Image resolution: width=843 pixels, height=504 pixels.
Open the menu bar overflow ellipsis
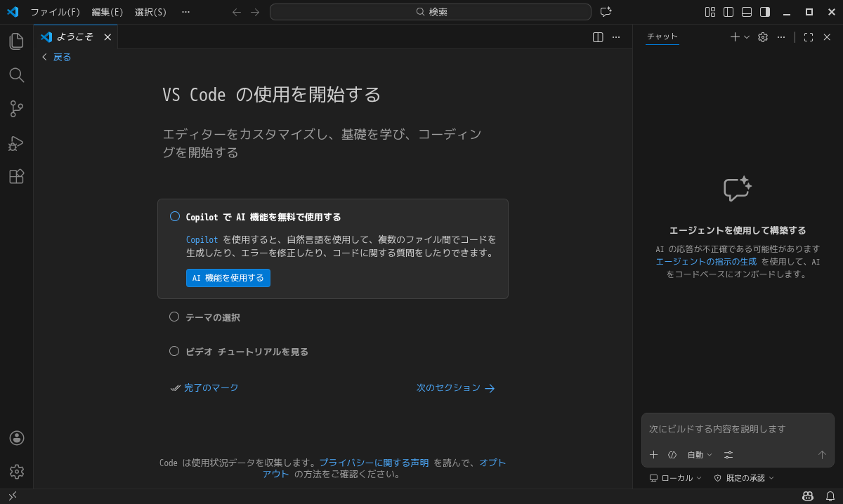click(x=185, y=12)
